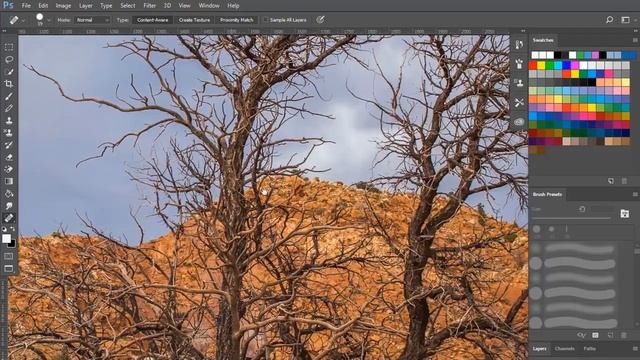This screenshot has width=640, height=360.
Task: Select the Smudge tool
Action: point(9,206)
